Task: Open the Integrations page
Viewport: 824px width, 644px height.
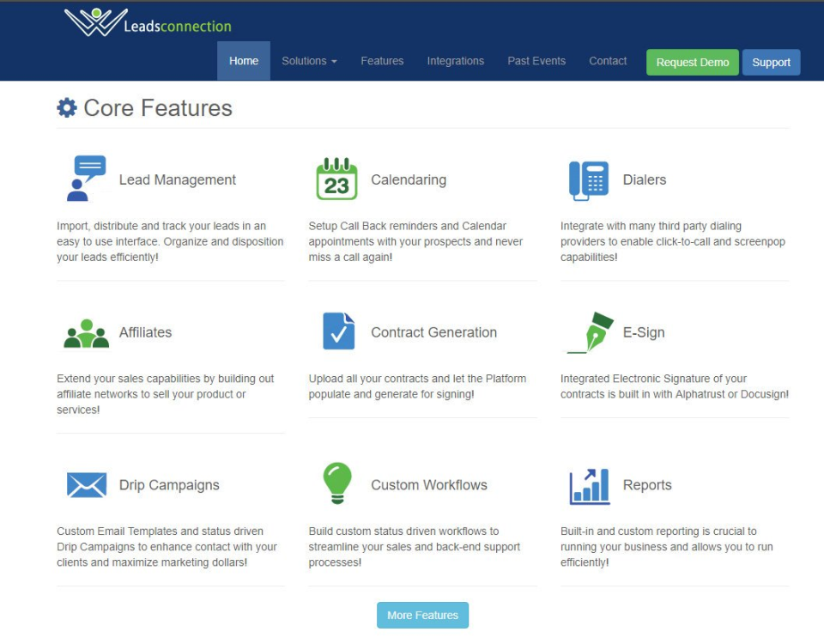Action: click(x=456, y=61)
